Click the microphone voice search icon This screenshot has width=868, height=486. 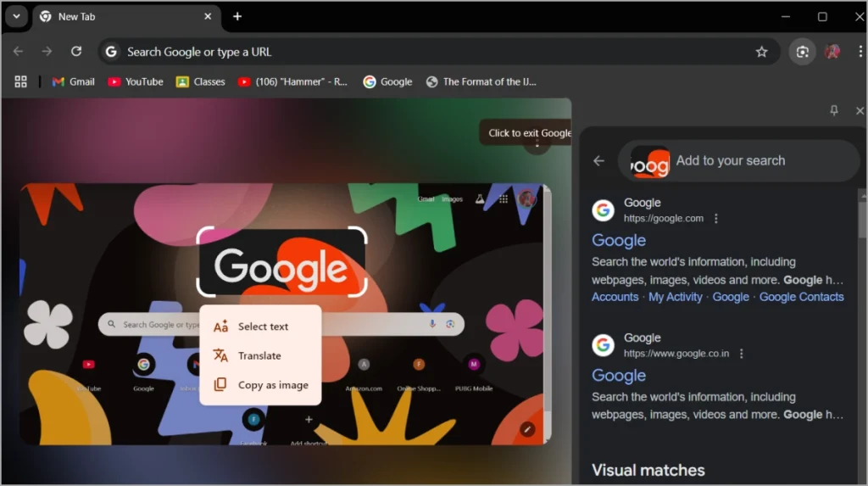pyautogui.click(x=432, y=324)
